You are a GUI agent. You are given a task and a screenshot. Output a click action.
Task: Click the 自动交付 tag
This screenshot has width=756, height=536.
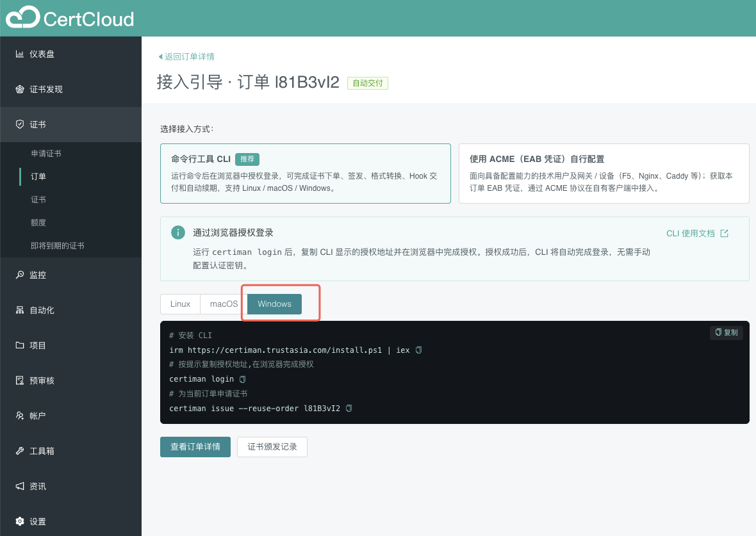(x=367, y=83)
